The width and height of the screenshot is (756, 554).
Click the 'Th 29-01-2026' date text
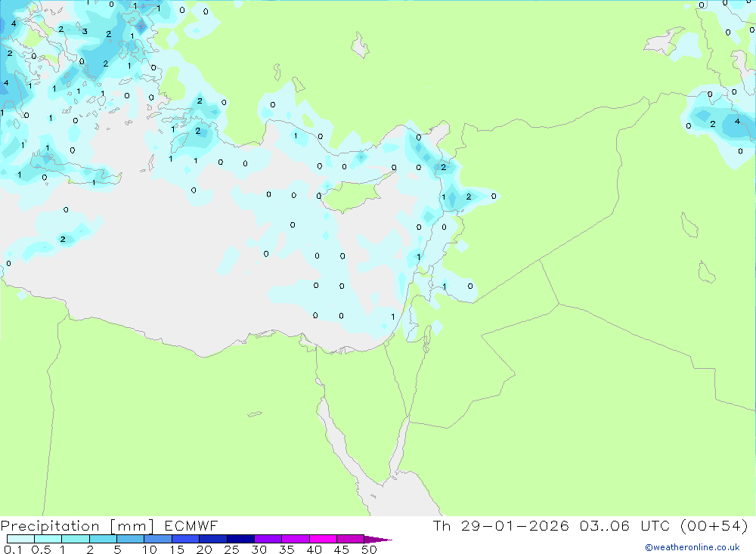coord(500,525)
